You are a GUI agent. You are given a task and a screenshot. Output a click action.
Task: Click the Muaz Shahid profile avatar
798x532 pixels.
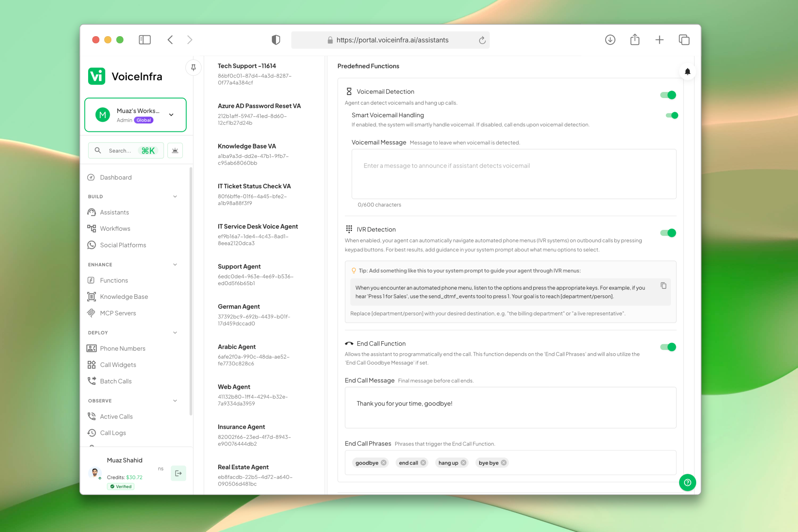(95, 473)
